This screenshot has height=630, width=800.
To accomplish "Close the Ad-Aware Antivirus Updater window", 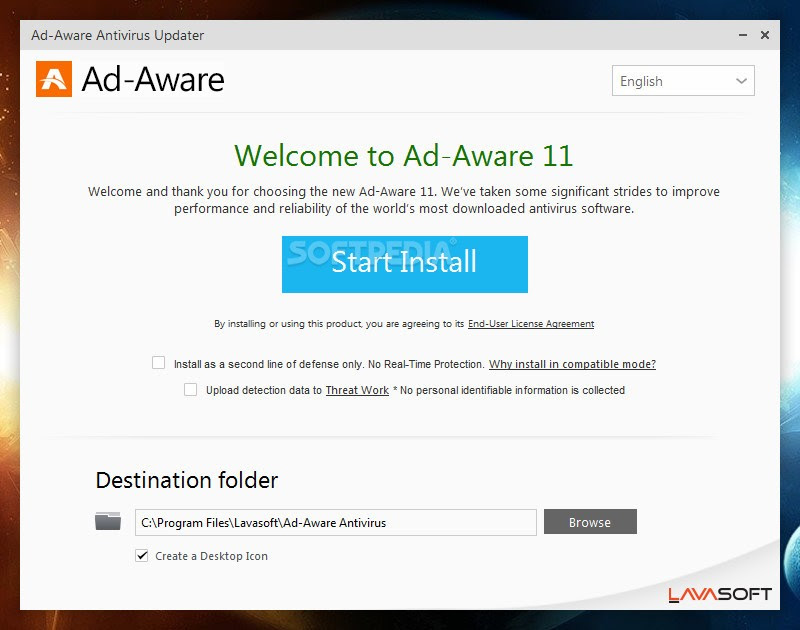I will (x=765, y=35).
